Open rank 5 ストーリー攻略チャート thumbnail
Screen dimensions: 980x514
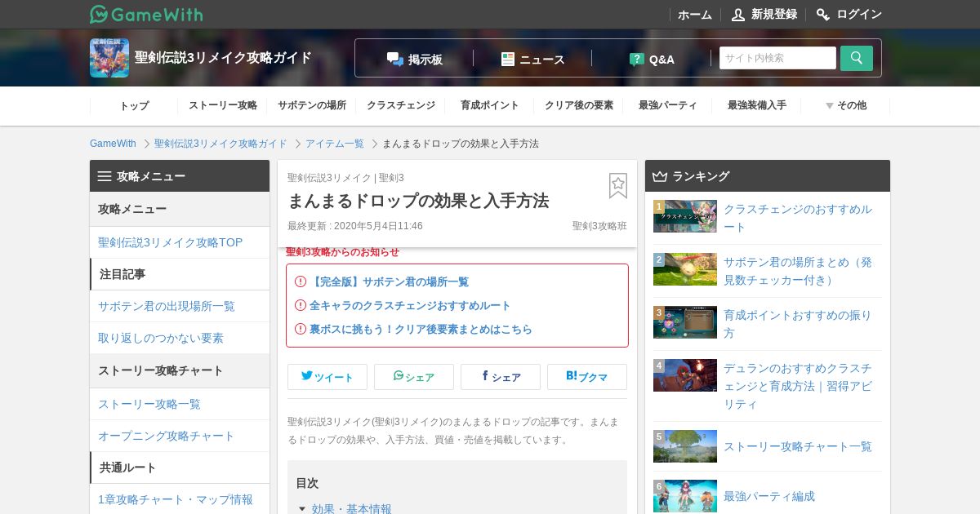[685, 446]
